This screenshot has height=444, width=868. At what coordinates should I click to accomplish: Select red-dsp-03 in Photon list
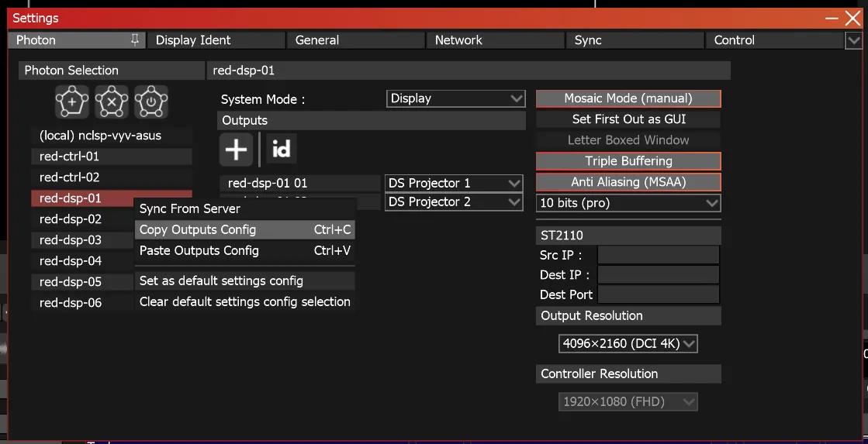(83, 240)
